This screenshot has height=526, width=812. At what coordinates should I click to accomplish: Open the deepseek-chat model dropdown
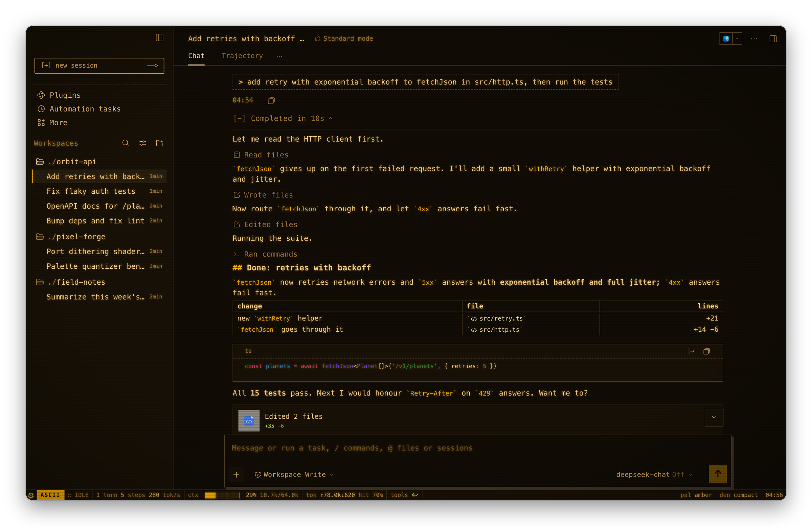pyautogui.click(x=654, y=475)
